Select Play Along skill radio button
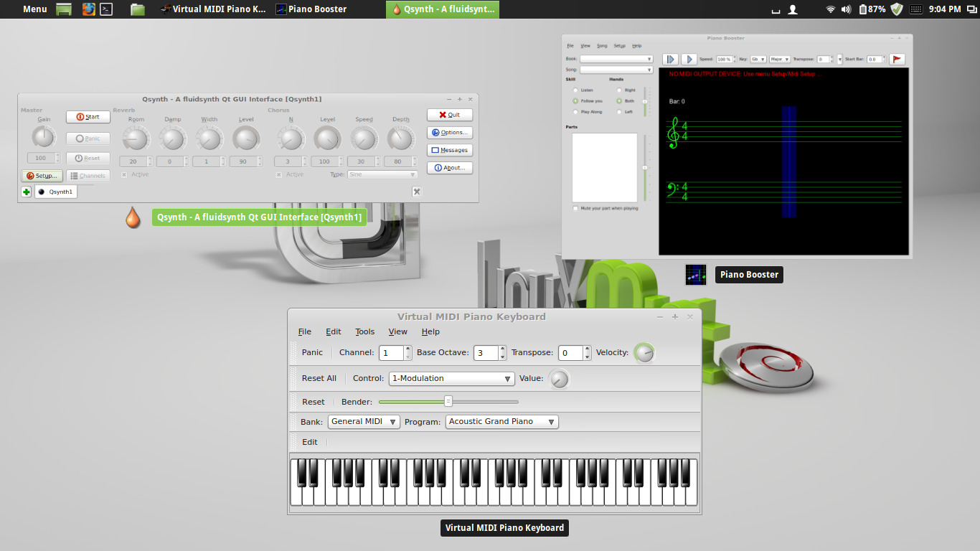980x551 pixels. 575,112
